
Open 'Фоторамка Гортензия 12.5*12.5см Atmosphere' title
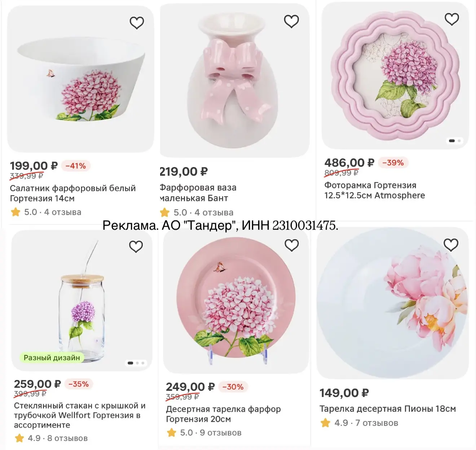[374, 190]
